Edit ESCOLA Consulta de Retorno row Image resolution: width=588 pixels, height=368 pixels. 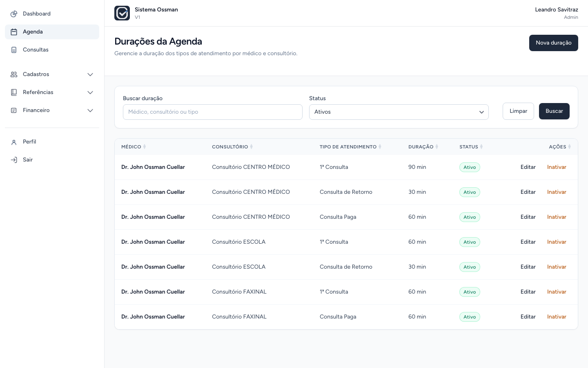[x=528, y=267]
